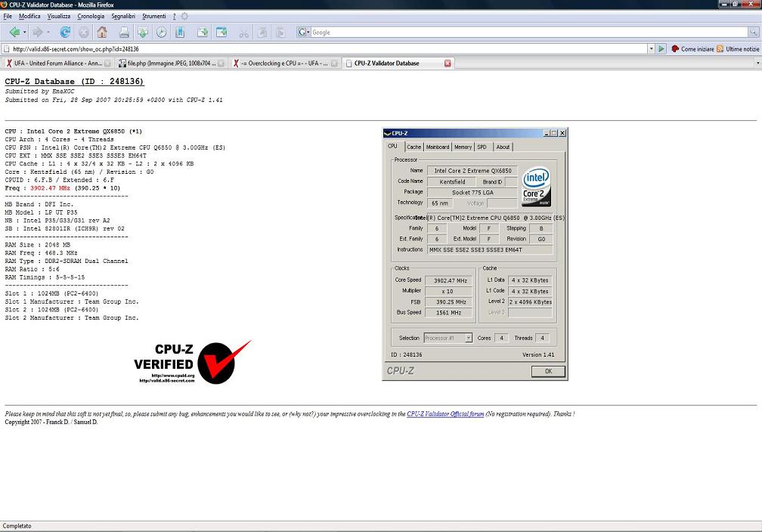The height and width of the screenshot is (532, 762).
Task: Click the 'MB Model : LP UT P35' line
Action: 42,212
